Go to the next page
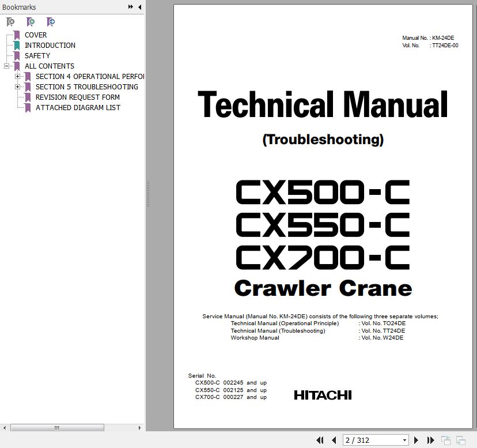Viewport: 477px width, 448px height. [x=416, y=440]
